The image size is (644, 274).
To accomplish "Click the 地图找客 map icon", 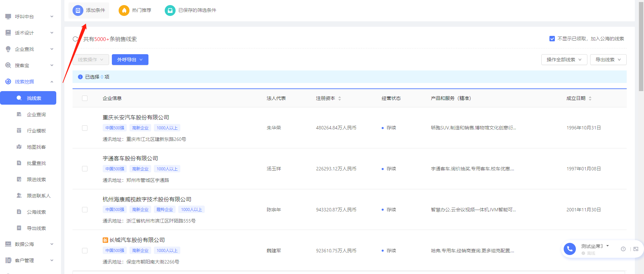I will pos(19,147).
